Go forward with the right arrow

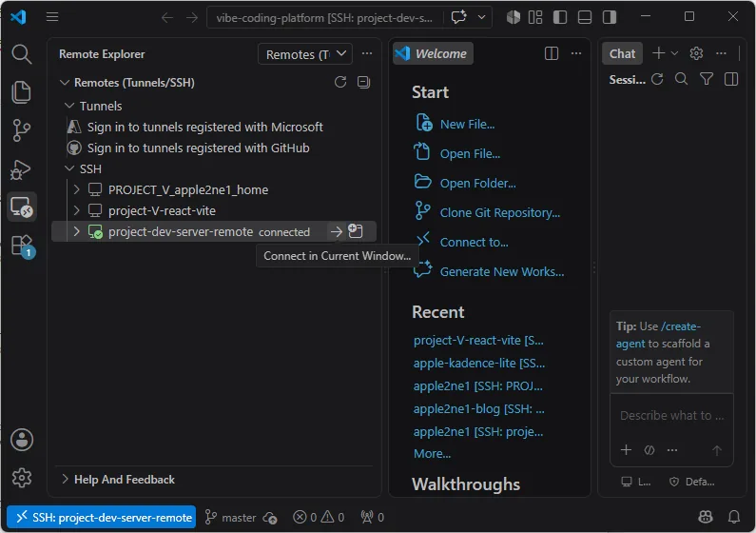click(x=192, y=18)
